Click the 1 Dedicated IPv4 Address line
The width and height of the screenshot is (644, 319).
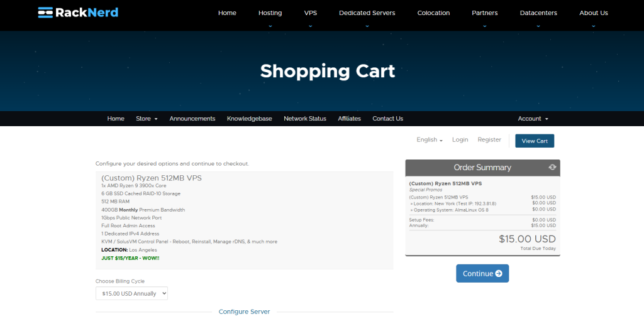pyautogui.click(x=130, y=234)
